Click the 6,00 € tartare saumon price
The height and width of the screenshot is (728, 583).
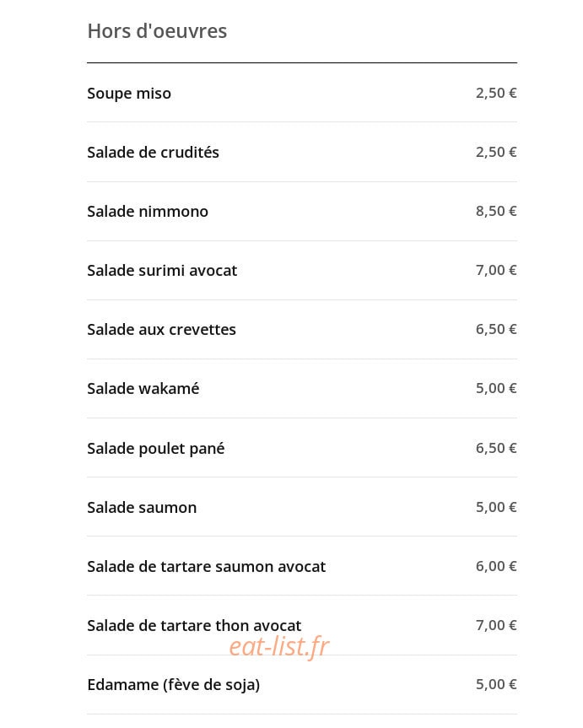tap(496, 566)
